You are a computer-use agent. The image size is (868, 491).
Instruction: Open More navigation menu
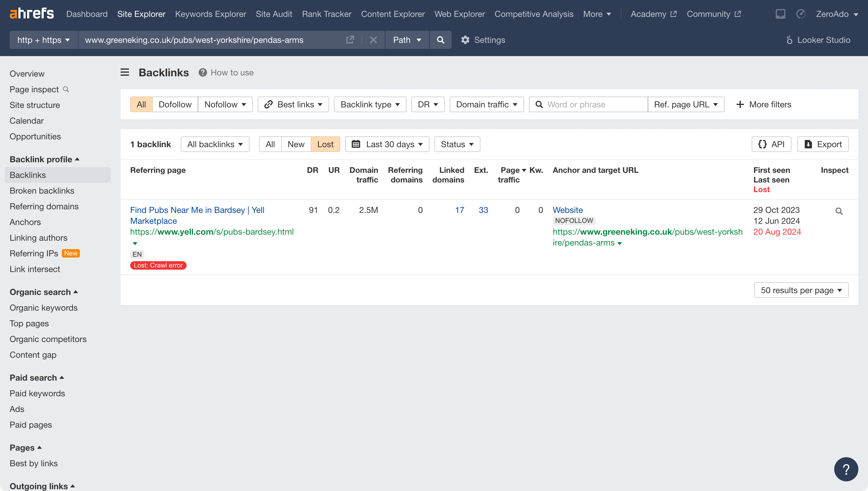[597, 14]
